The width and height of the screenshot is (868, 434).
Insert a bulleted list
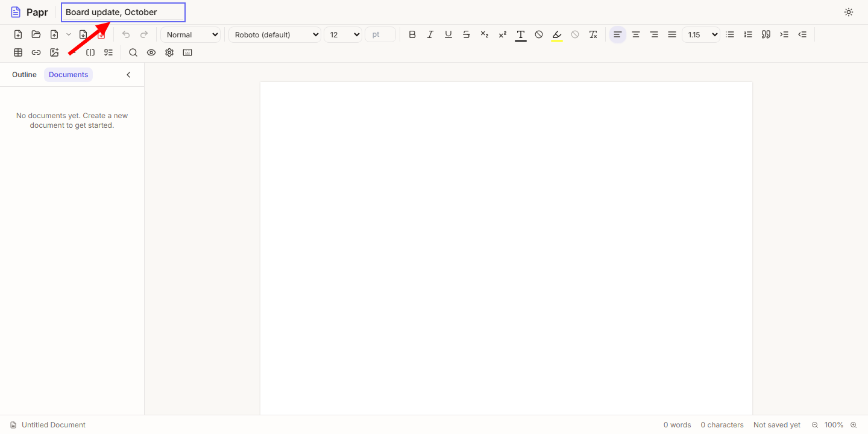point(730,34)
